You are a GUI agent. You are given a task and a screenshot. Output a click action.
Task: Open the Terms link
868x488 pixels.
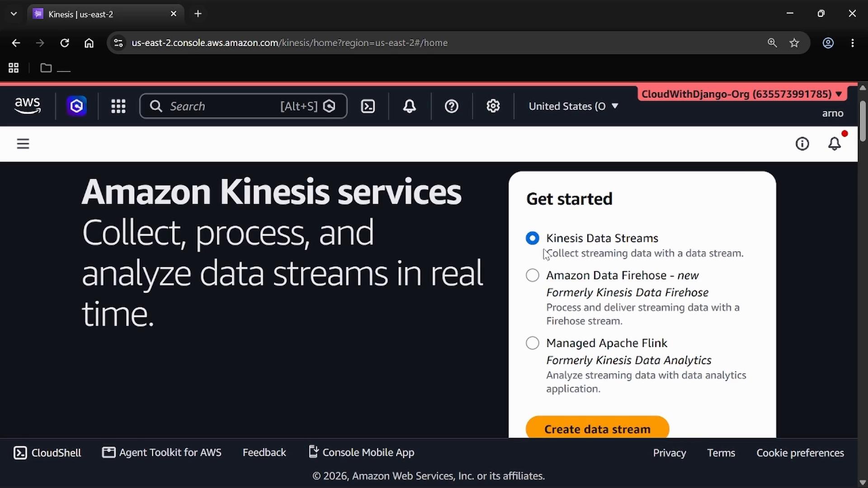click(x=721, y=453)
